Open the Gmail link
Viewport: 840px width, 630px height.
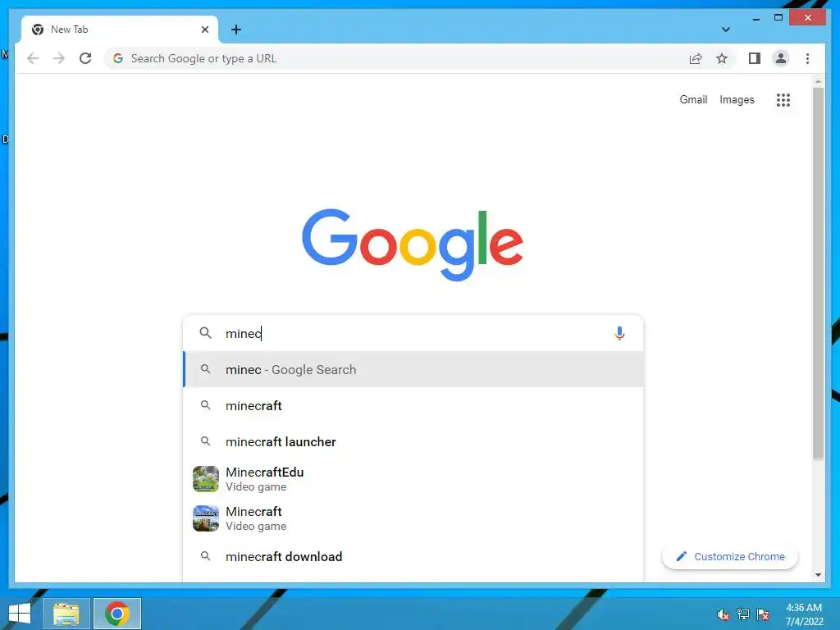(x=693, y=99)
